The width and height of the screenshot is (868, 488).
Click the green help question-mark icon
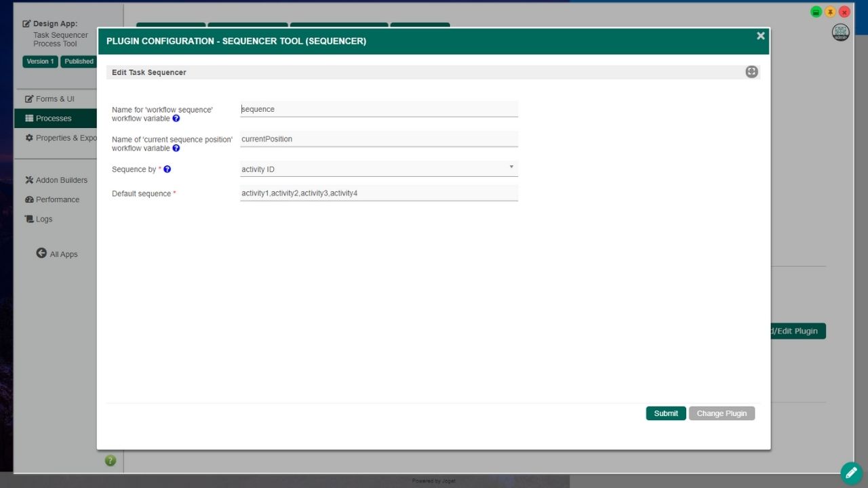(x=111, y=461)
